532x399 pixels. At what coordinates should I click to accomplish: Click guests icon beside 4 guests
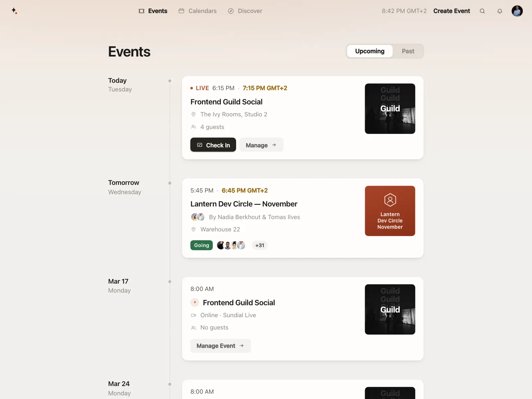[x=194, y=127]
